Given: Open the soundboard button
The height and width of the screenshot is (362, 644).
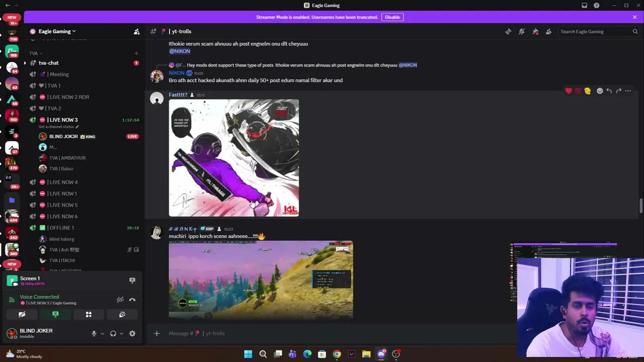Looking at the screenshot, I should (122, 315).
